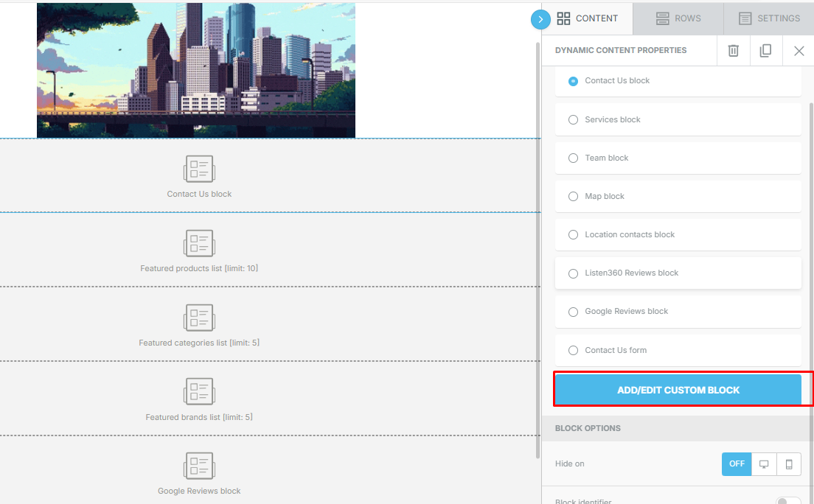Click the canvas vertical scrollbar
The height and width of the screenshot is (504, 814).
coord(538,249)
